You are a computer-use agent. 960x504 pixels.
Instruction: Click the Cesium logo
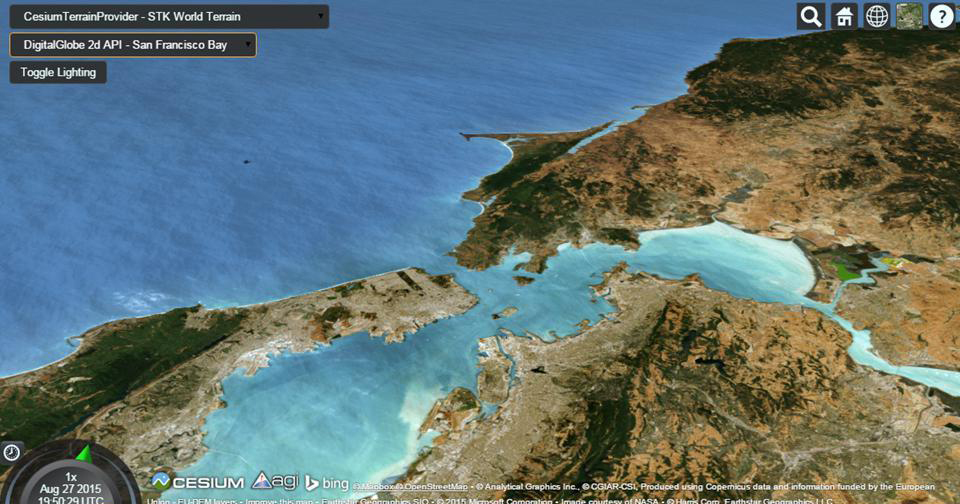(x=198, y=482)
